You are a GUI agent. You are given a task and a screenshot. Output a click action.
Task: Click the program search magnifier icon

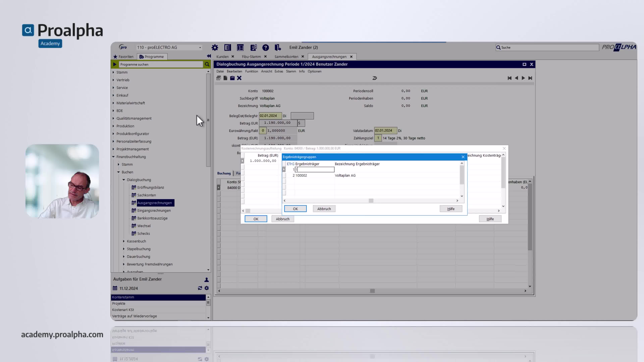pyautogui.click(x=207, y=65)
